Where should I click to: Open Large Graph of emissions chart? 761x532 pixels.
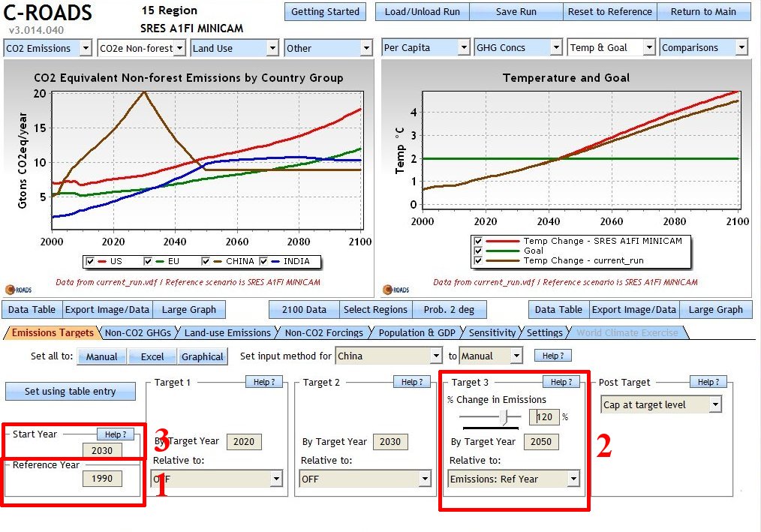tap(189, 310)
